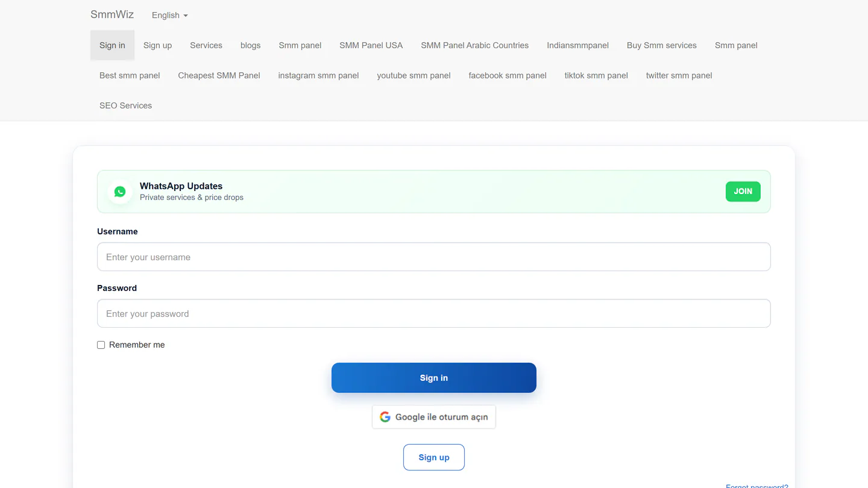Click the blue Sign in button
This screenshot has height=488, width=868.
(x=434, y=378)
